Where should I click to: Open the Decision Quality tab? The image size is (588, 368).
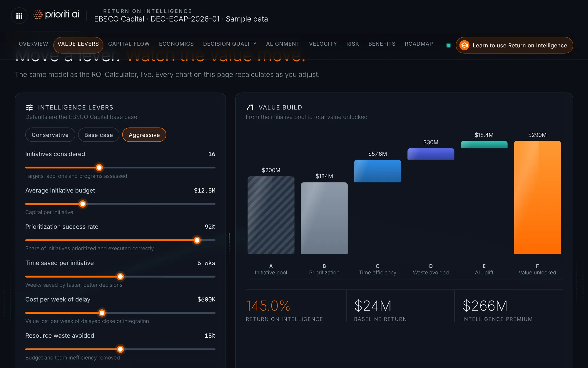tap(230, 44)
